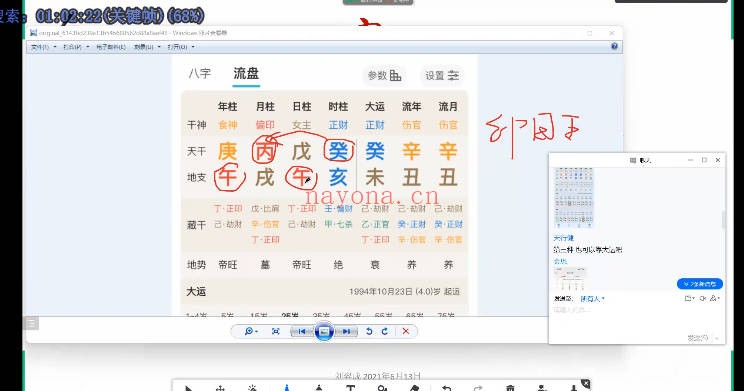The width and height of the screenshot is (744, 391).
Task: Click the chat message input field
Action: click(636, 319)
